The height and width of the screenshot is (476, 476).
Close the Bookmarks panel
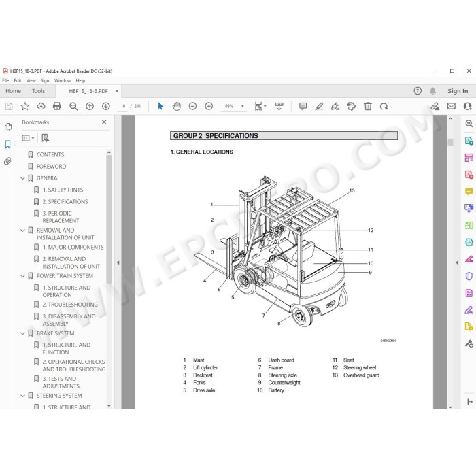pyautogui.click(x=104, y=122)
